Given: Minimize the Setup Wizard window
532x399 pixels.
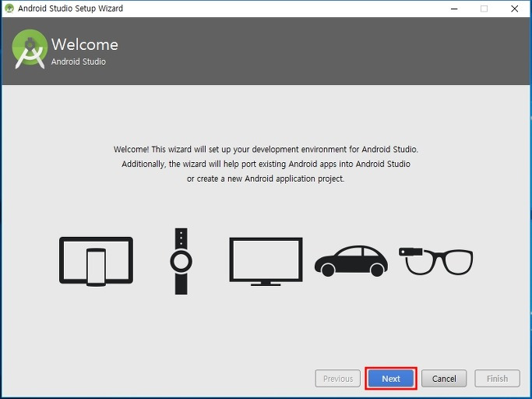Looking at the screenshot, I should pos(454,9).
